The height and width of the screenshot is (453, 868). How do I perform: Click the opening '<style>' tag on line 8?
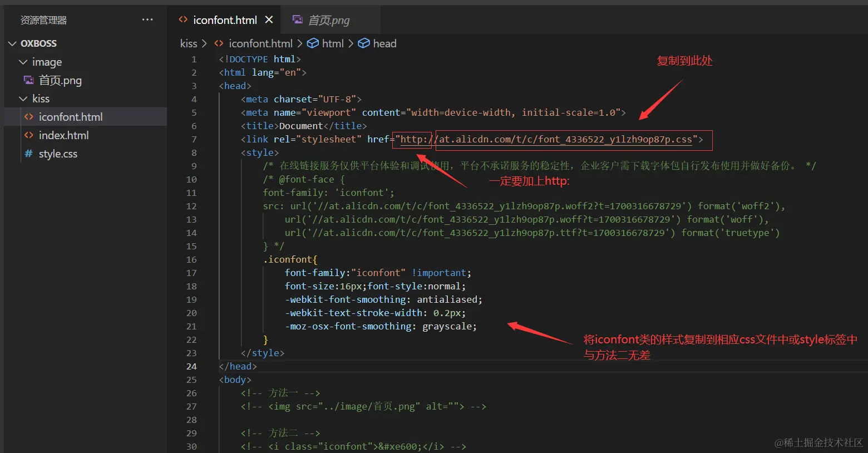pos(260,152)
